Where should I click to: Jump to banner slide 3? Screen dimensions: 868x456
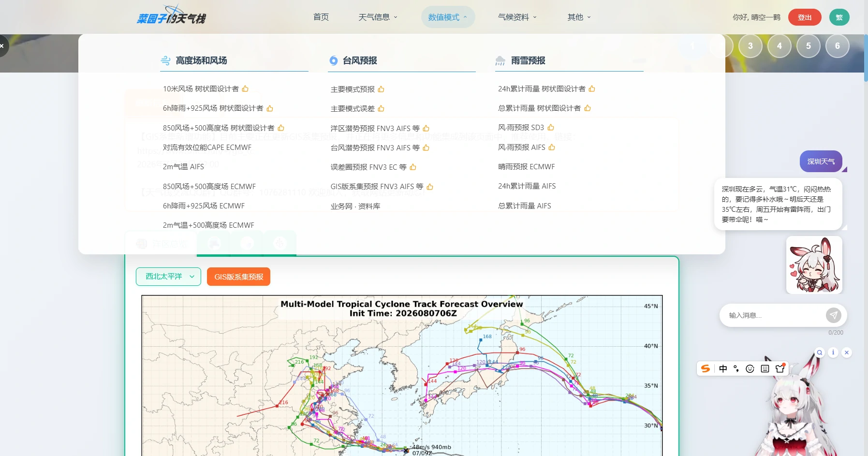(750, 46)
